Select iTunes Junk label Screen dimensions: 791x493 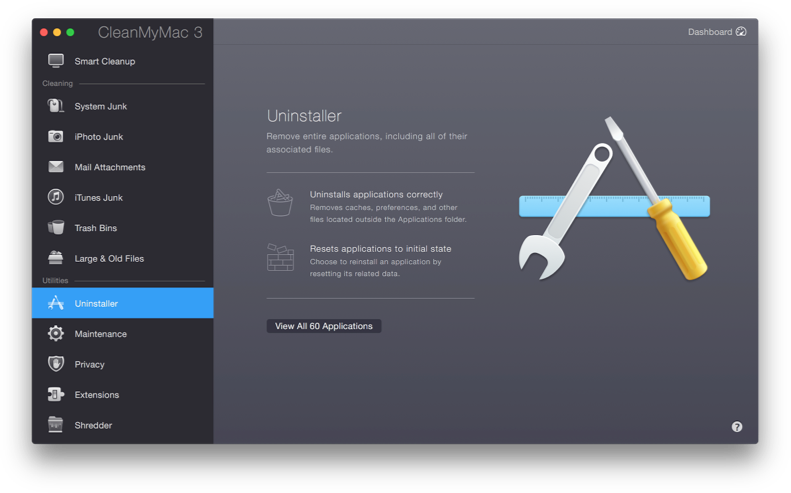98,198
